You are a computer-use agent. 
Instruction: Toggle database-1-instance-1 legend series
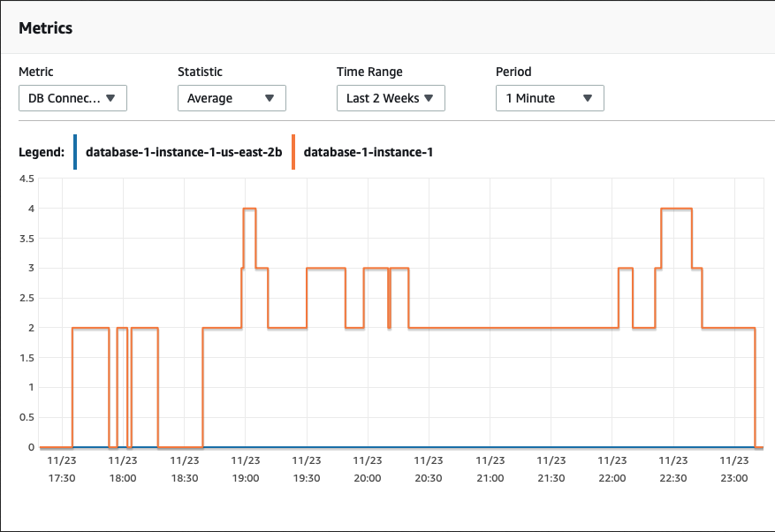click(369, 152)
